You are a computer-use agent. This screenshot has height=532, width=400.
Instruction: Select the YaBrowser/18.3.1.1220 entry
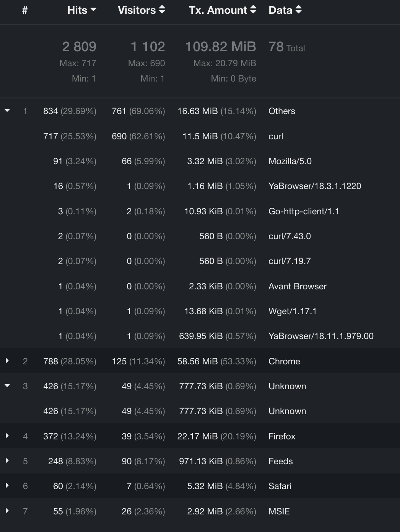(314, 186)
